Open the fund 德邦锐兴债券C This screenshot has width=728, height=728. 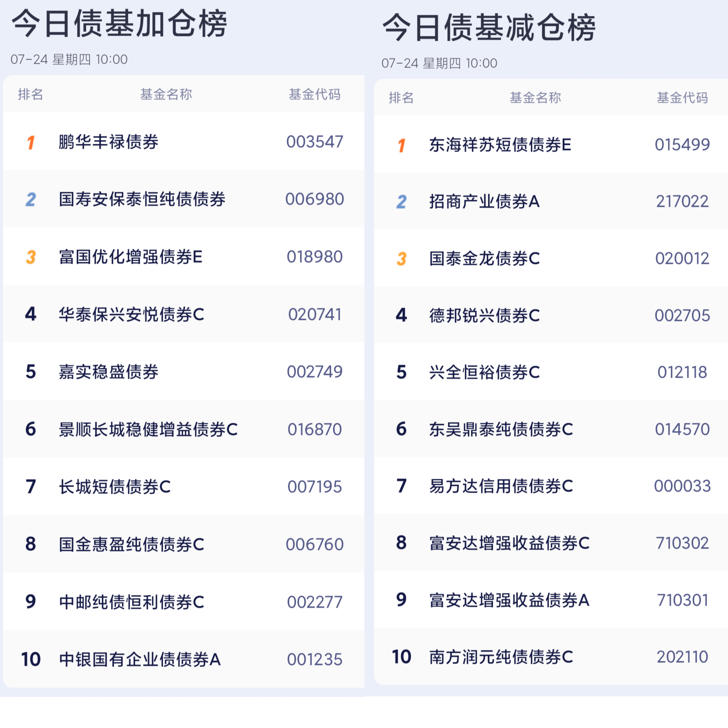click(485, 315)
